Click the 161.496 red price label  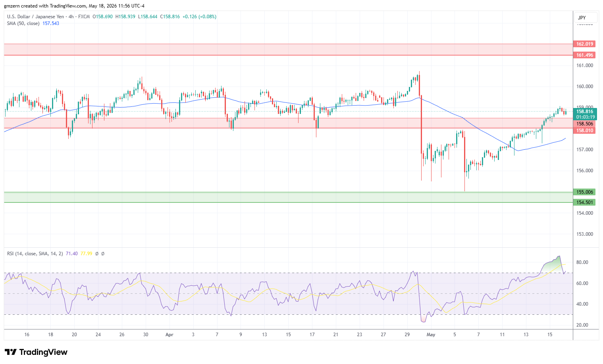click(x=585, y=55)
